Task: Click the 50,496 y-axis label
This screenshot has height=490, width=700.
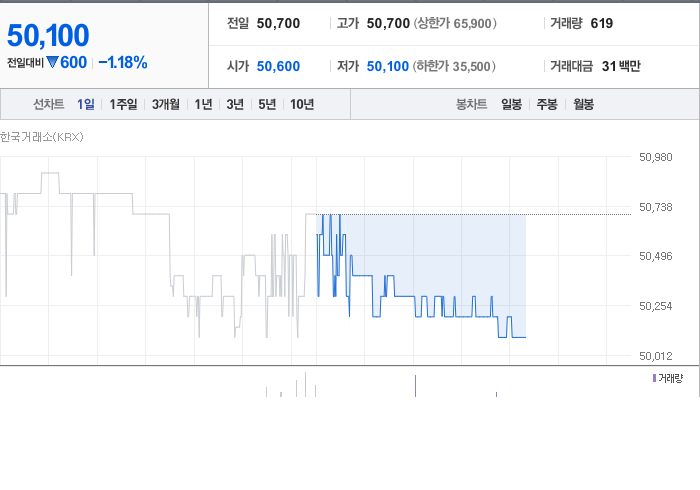Action: pyautogui.click(x=655, y=256)
